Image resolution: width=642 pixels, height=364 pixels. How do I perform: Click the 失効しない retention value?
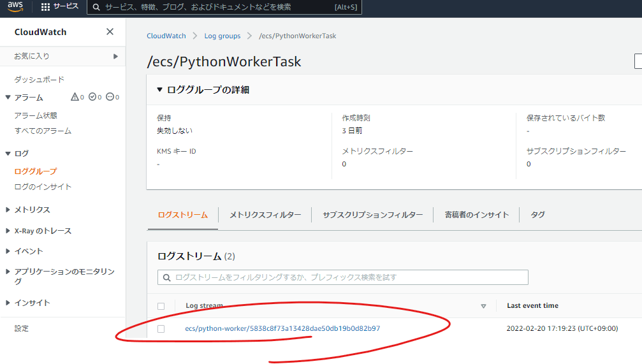175,131
